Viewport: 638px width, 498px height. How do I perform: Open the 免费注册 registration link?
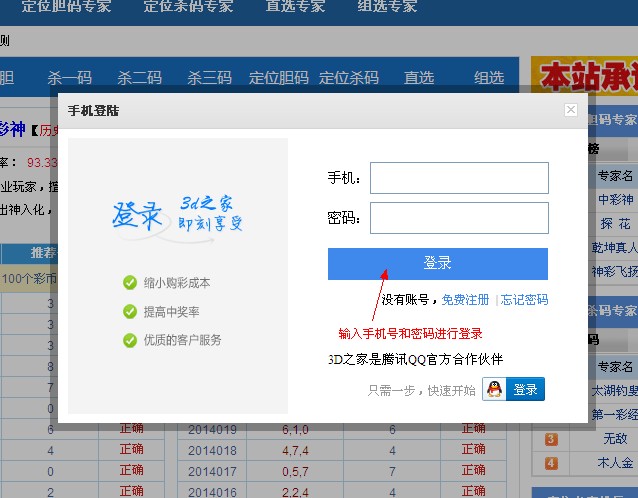pyautogui.click(x=466, y=300)
